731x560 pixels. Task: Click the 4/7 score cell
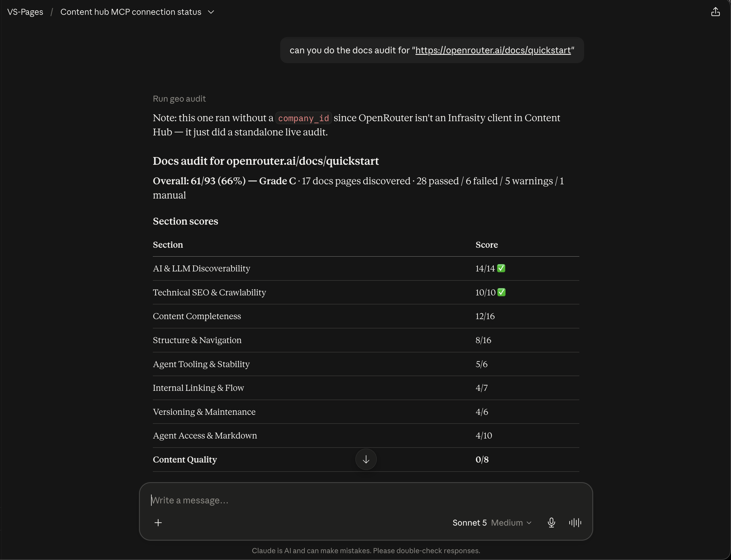[481, 388]
